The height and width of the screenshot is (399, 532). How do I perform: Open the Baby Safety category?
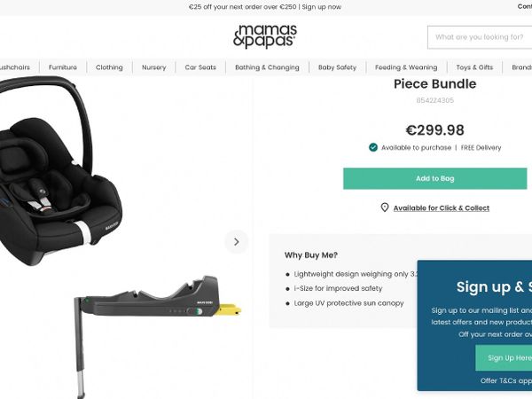pyautogui.click(x=337, y=67)
